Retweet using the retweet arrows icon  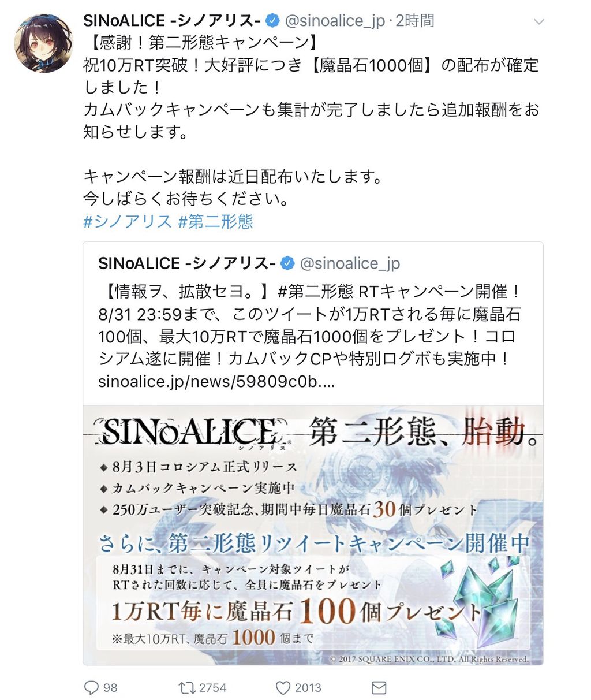point(186,687)
